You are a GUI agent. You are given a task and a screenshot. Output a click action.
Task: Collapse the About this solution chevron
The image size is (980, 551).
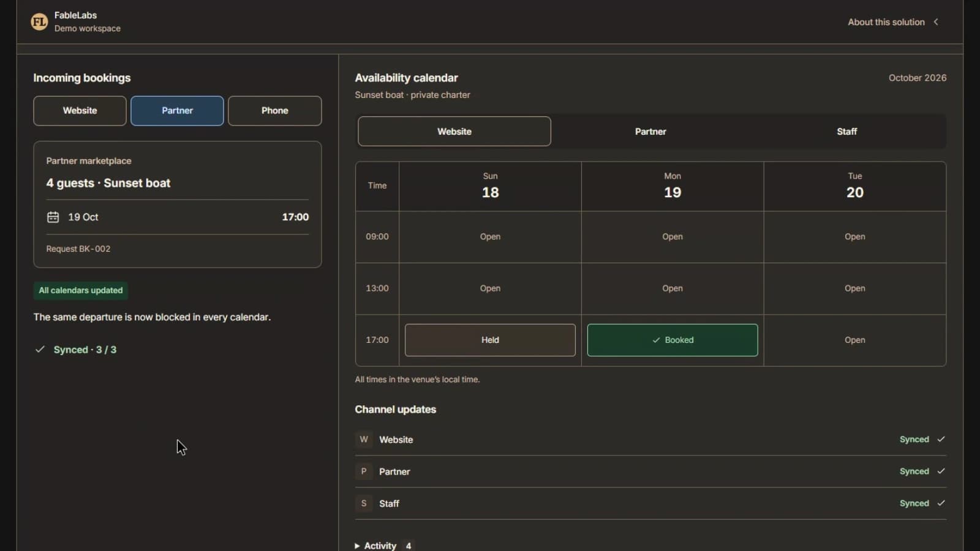(x=936, y=22)
